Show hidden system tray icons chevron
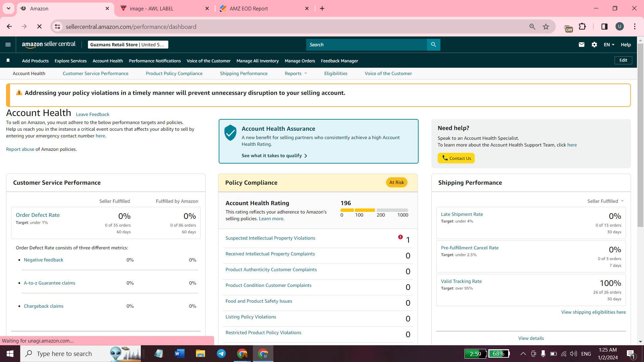The width and height of the screenshot is (644, 362). click(523, 354)
